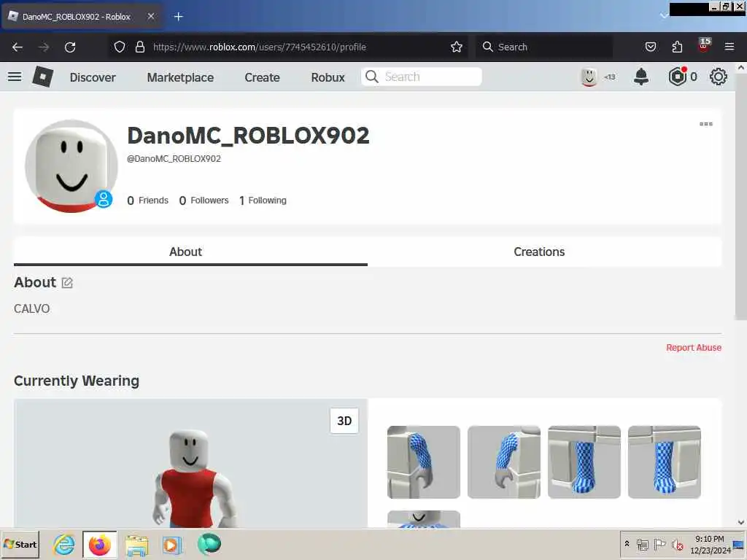
Task: Switch to the About tab
Action: 190,252
